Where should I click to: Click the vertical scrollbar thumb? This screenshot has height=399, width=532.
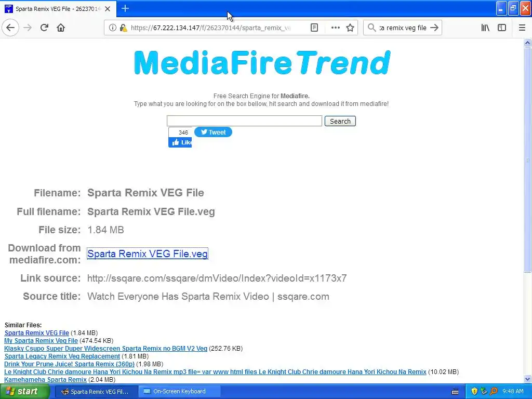[527, 159]
